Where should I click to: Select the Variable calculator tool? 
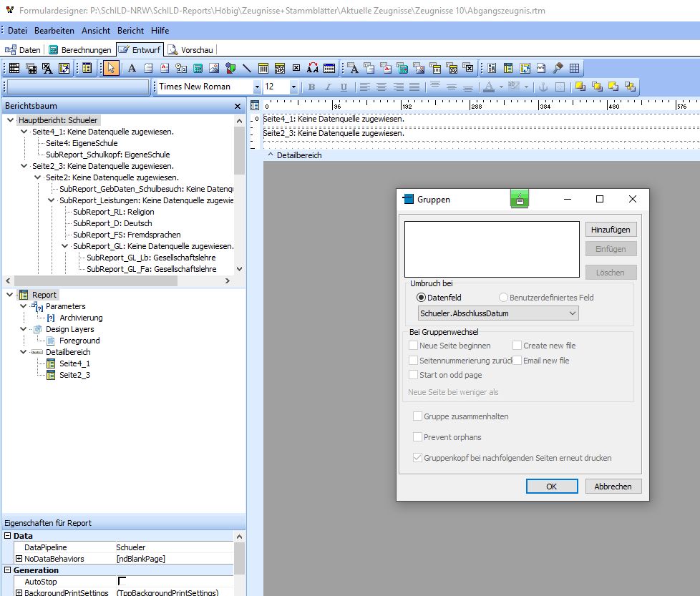[x=198, y=68]
